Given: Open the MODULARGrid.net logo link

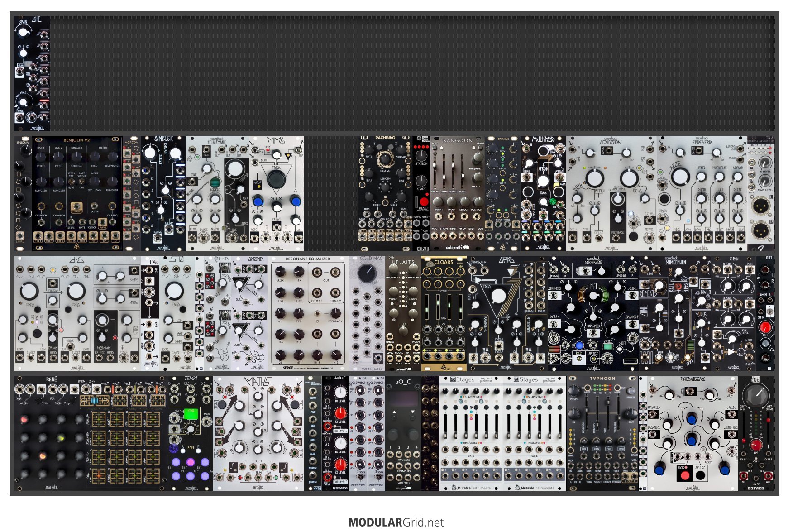Looking at the screenshot, I should [396, 522].
